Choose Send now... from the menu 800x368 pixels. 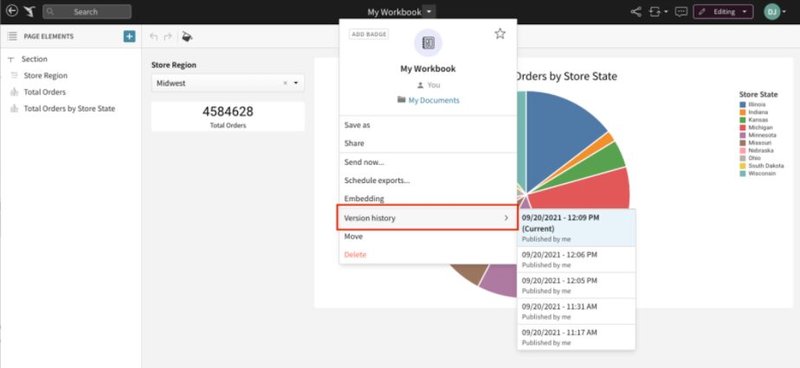point(428,162)
